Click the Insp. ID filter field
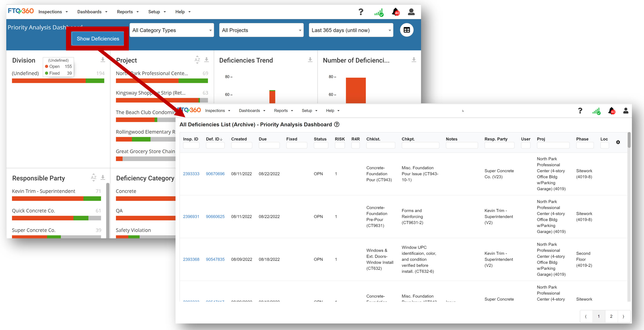The image size is (644, 330). pyautogui.click(x=191, y=145)
